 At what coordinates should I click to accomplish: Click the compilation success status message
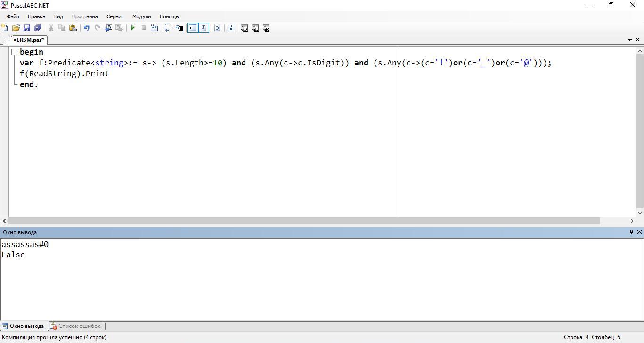click(x=54, y=337)
